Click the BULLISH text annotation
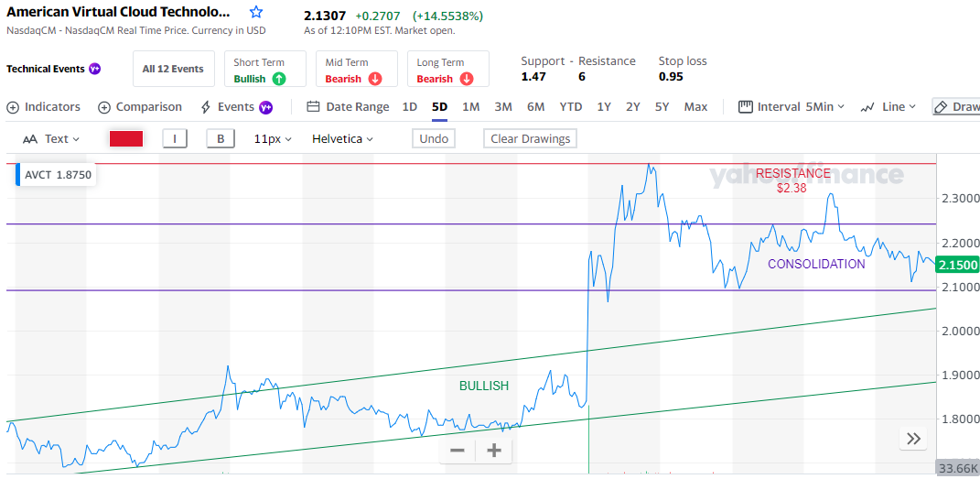The height and width of the screenshot is (479, 980). coord(484,386)
